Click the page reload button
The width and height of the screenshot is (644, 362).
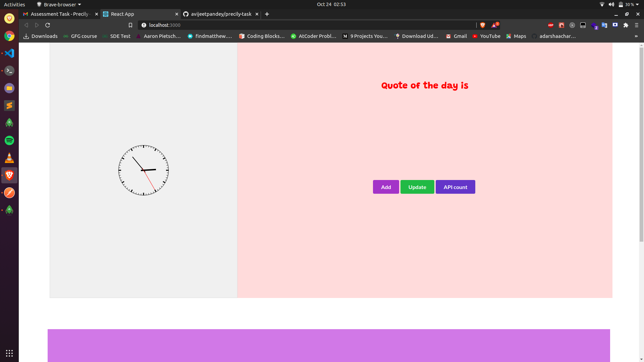click(x=48, y=25)
